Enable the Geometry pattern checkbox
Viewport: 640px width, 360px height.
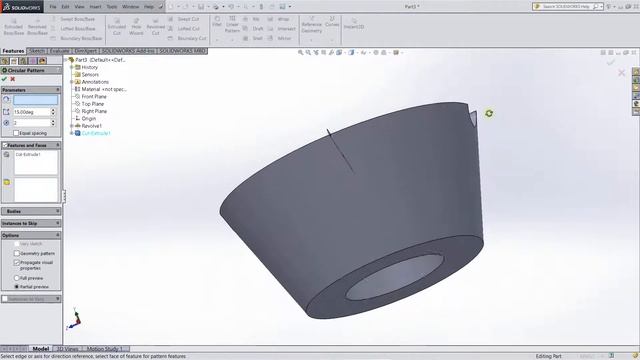pos(17,253)
